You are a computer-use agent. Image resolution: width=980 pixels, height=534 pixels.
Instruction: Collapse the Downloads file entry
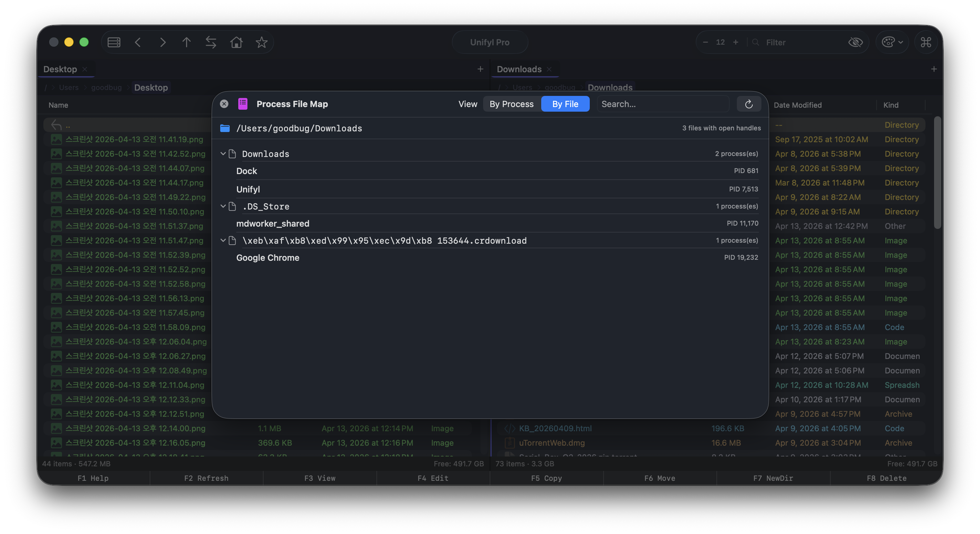coord(223,154)
